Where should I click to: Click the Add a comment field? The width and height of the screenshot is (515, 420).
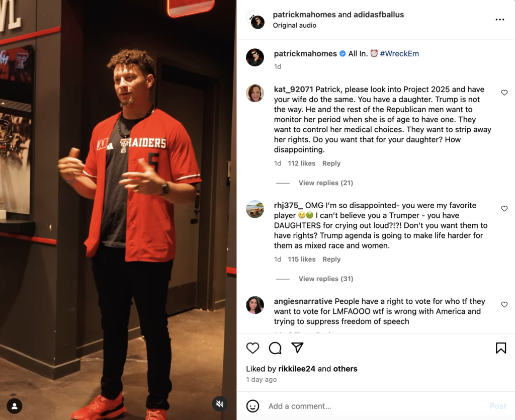coord(374,406)
